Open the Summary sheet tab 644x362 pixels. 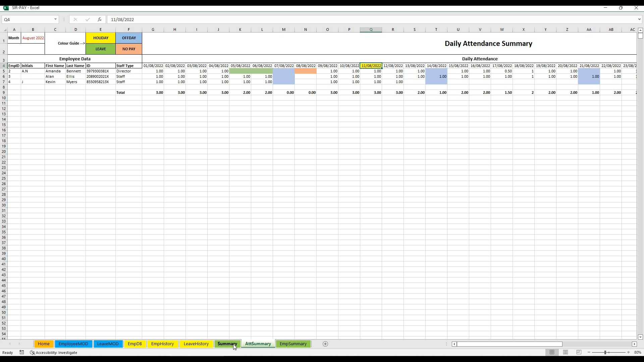227,344
